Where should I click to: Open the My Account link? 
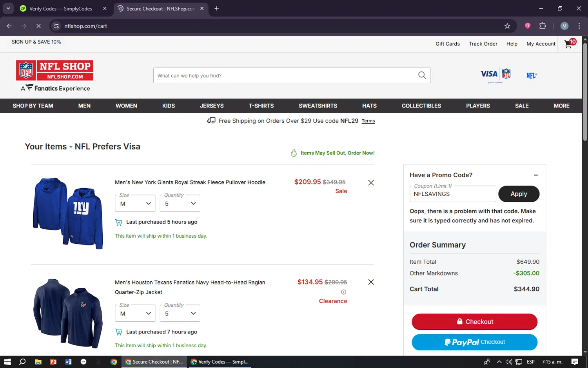pyautogui.click(x=541, y=44)
